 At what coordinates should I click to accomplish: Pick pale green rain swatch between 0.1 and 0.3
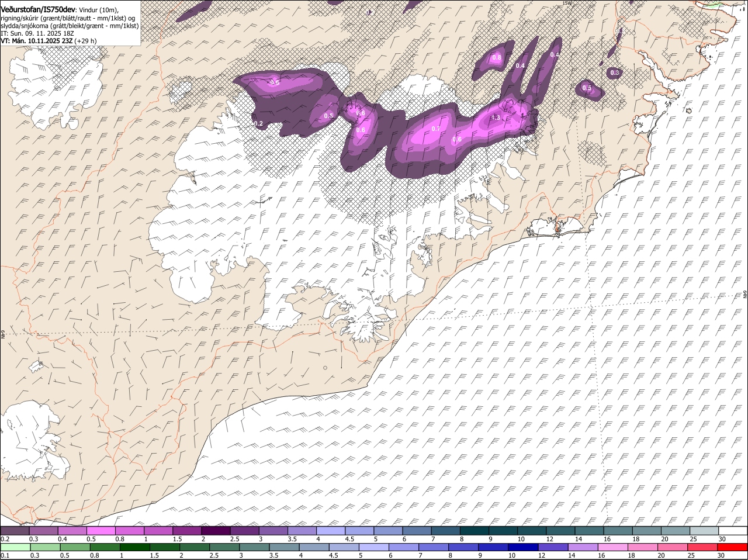pos(15,547)
